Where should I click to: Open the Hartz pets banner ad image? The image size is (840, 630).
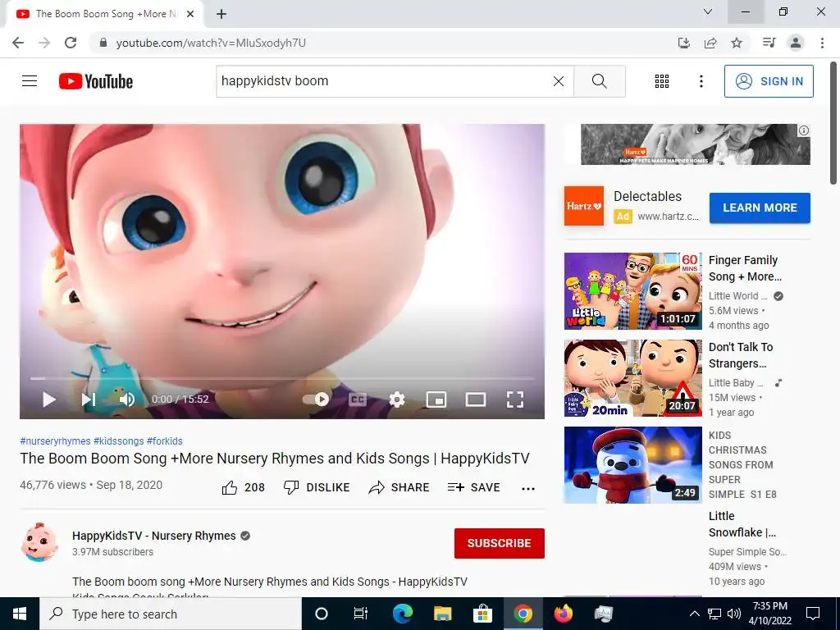696,144
